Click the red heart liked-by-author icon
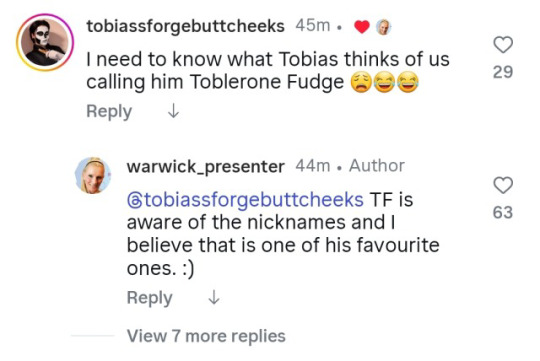Image resolution: width=540 pixels, height=361 pixels. point(362,27)
